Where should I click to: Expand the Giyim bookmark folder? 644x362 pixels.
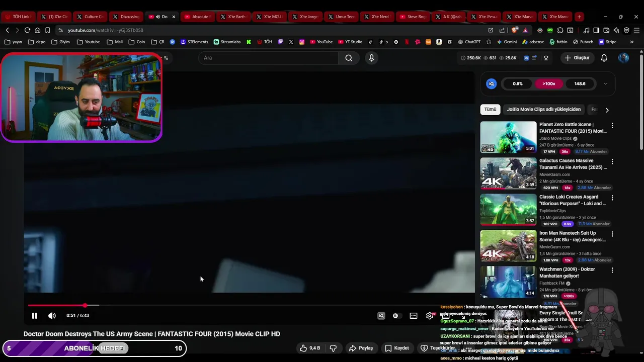tap(60, 42)
